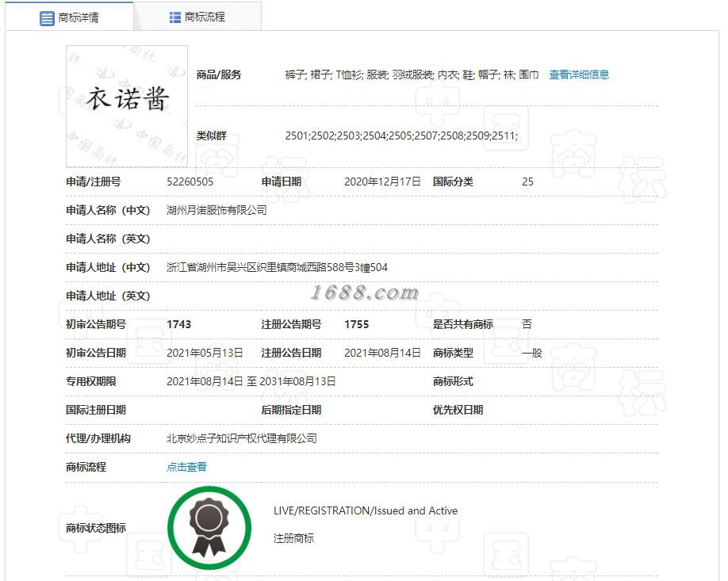Select preliminary announcement date 2021年05月13日
The image size is (728, 581).
pyautogui.click(x=205, y=354)
